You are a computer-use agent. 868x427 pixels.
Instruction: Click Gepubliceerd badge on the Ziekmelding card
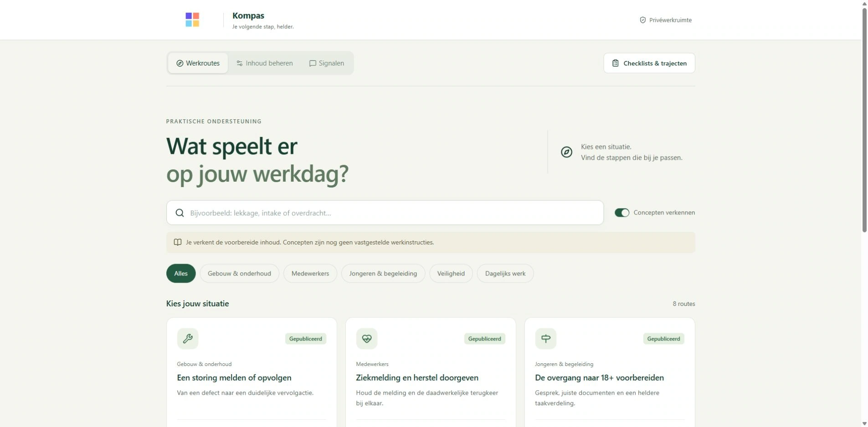(x=485, y=339)
